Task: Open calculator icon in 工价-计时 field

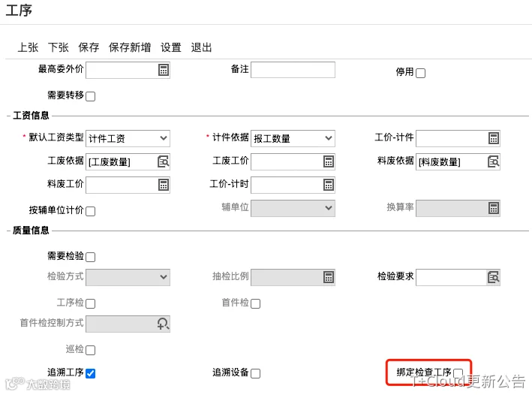Action: point(328,185)
